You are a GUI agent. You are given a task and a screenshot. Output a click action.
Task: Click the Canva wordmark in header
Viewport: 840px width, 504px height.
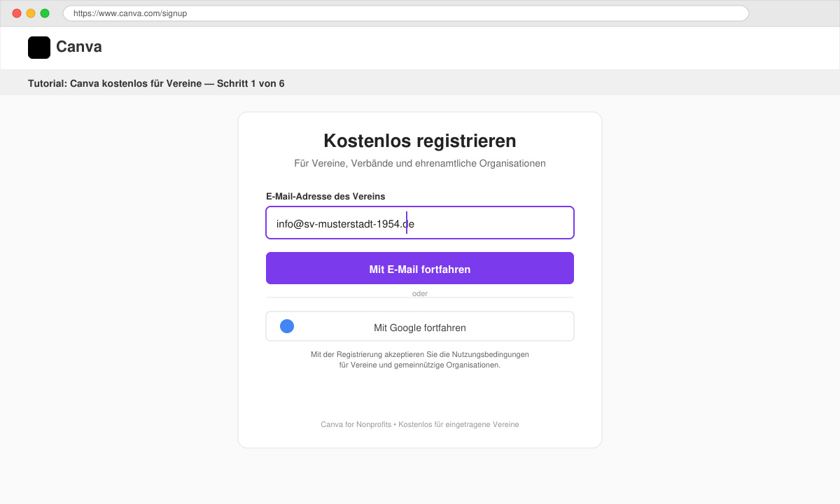tap(79, 47)
